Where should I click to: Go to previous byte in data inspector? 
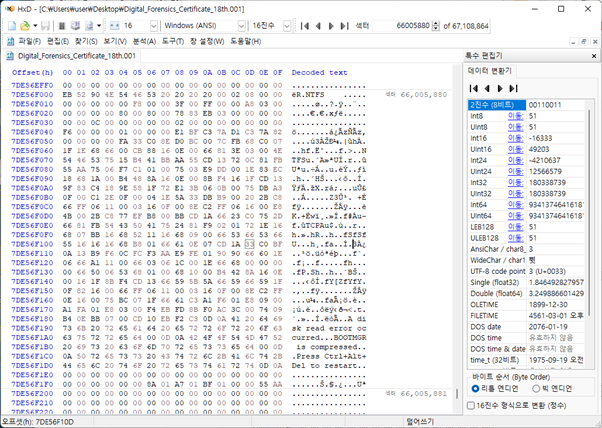487,88
